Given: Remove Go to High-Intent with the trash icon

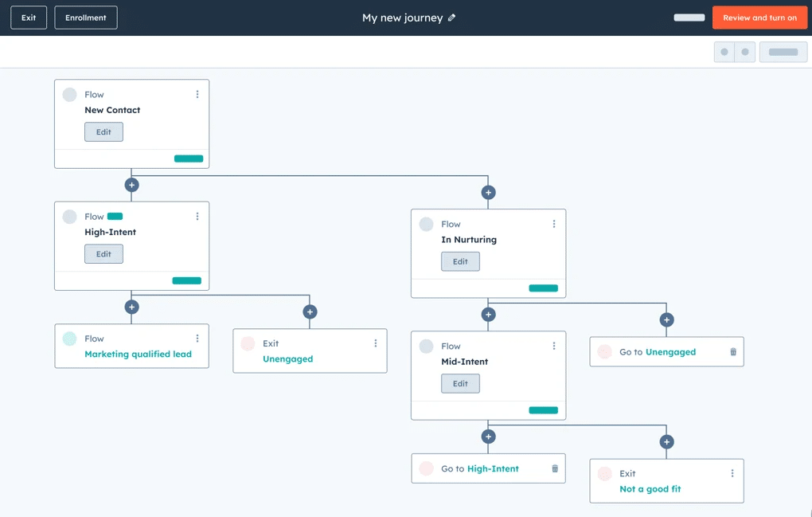Looking at the screenshot, I should click(x=555, y=468).
